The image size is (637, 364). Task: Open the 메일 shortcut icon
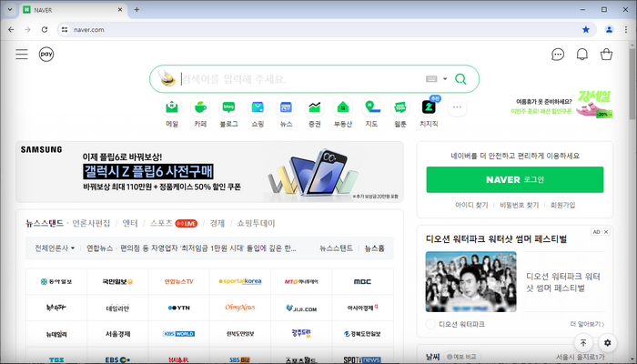click(172, 107)
